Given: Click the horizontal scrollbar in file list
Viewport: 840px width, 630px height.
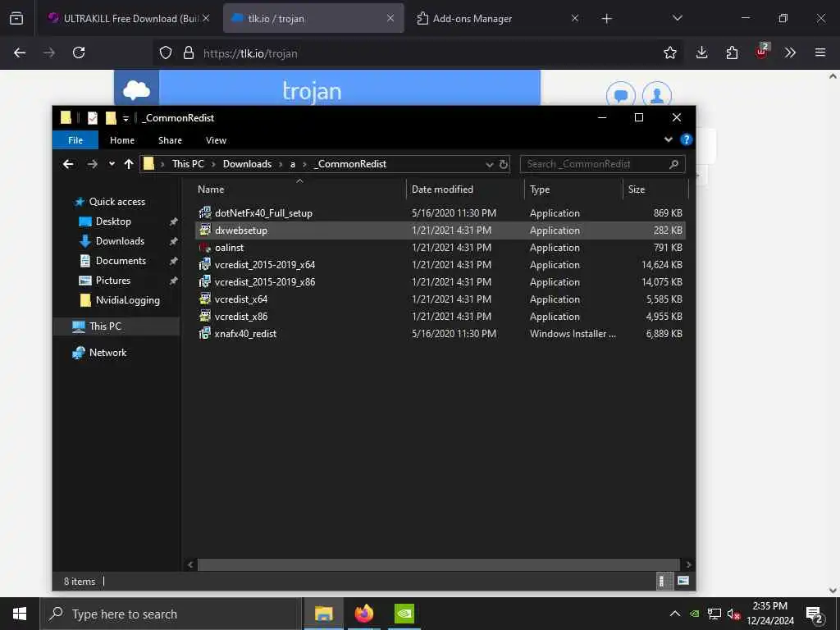Looking at the screenshot, I should point(438,564).
